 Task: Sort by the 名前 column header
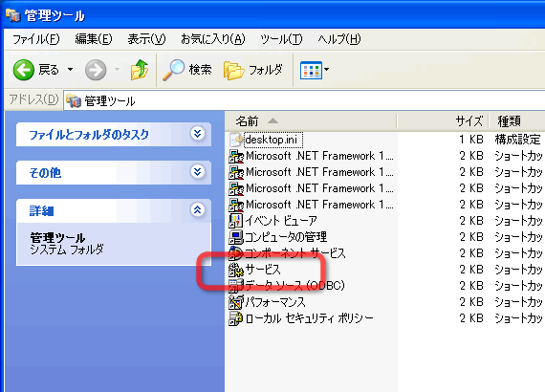click(x=311, y=121)
